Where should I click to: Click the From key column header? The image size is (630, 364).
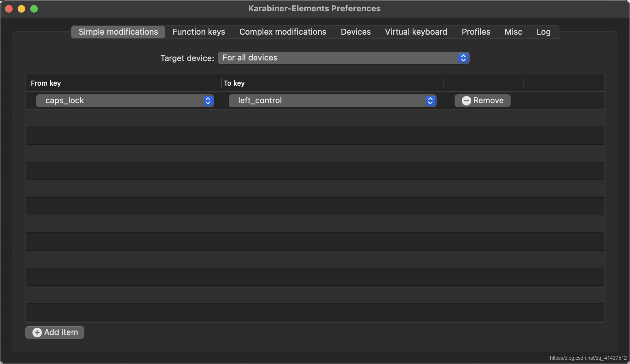(x=46, y=83)
